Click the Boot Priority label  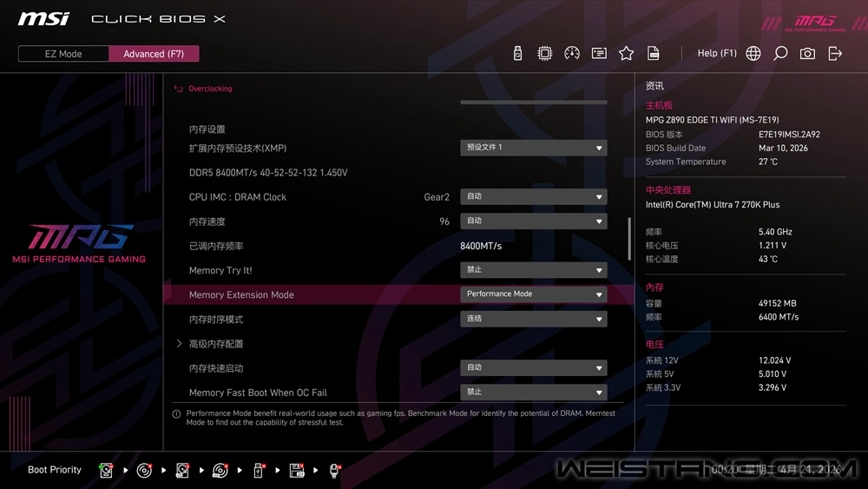54,470
